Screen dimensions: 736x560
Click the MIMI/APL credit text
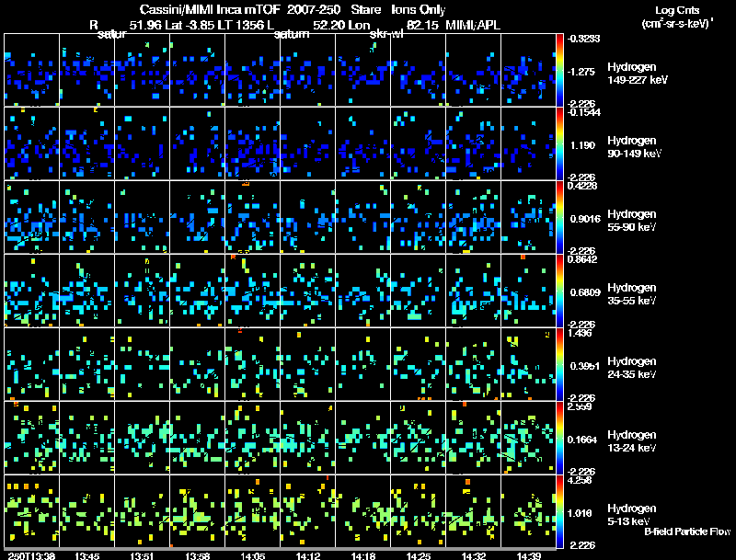pos(473,26)
